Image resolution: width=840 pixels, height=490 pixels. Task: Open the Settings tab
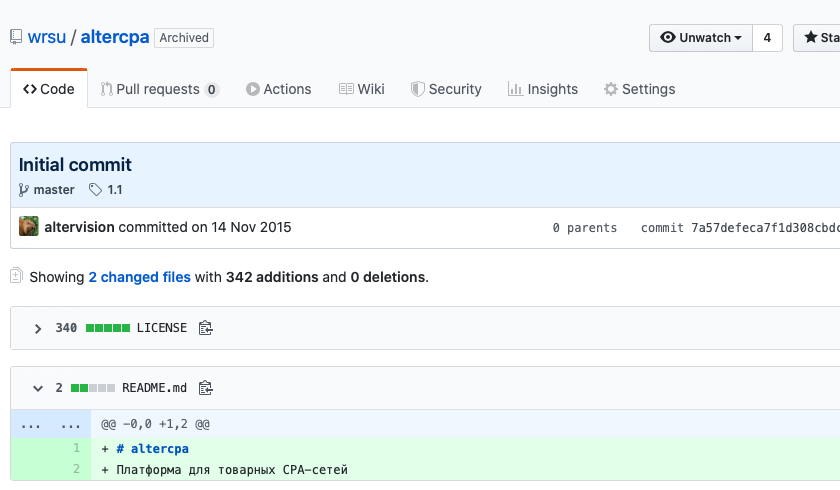point(639,89)
